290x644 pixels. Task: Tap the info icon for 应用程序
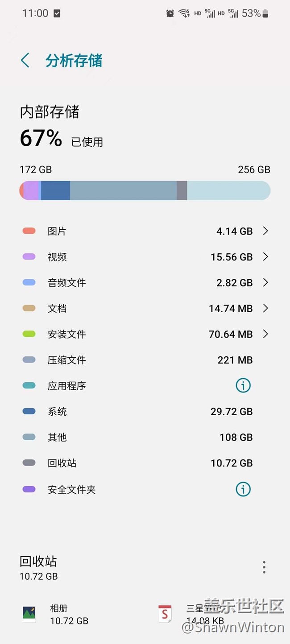[x=243, y=386]
